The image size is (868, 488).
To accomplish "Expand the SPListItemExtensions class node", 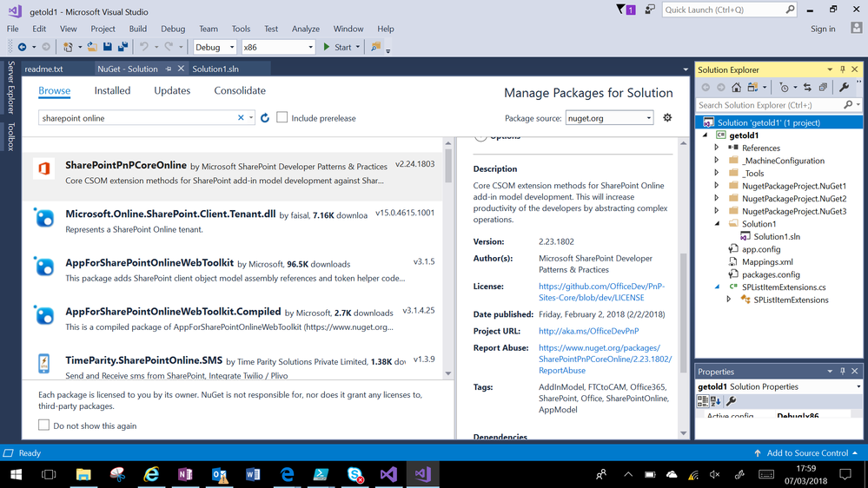I will click(729, 300).
